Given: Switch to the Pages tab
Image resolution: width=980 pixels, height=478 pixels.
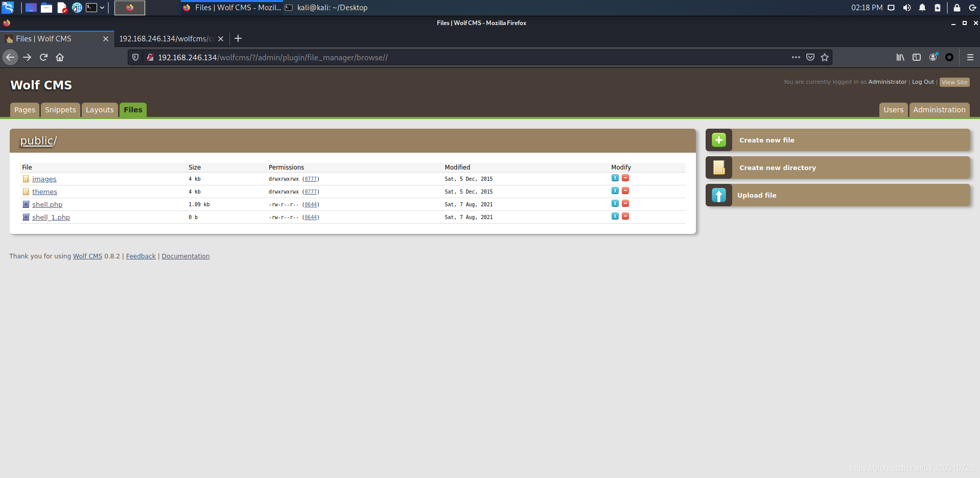Looking at the screenshot, I should 25,110.
